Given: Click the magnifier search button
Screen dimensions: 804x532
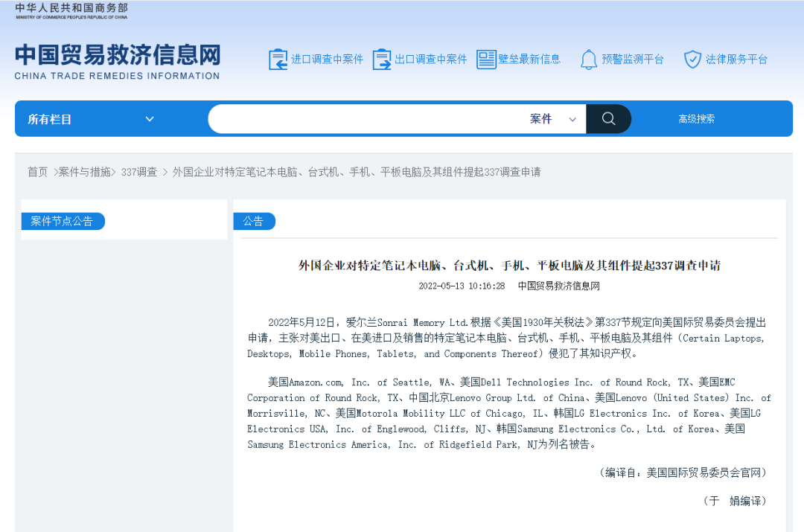Looking at the screenshot, I should coord(609,119).
